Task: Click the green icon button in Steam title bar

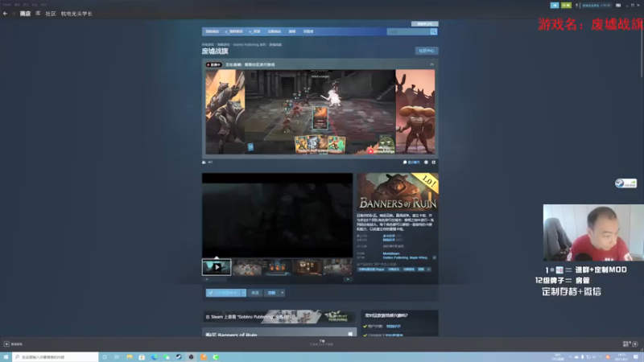Action: coord(566,6)
